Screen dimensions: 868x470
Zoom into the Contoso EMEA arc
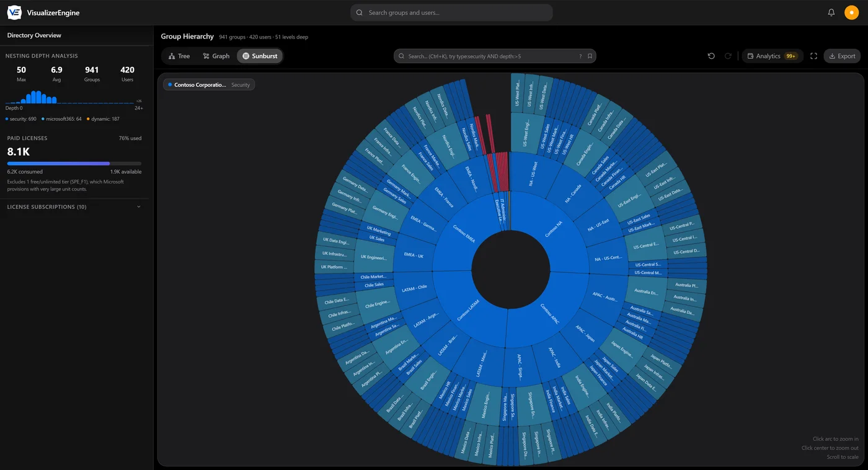pos(464,234)
